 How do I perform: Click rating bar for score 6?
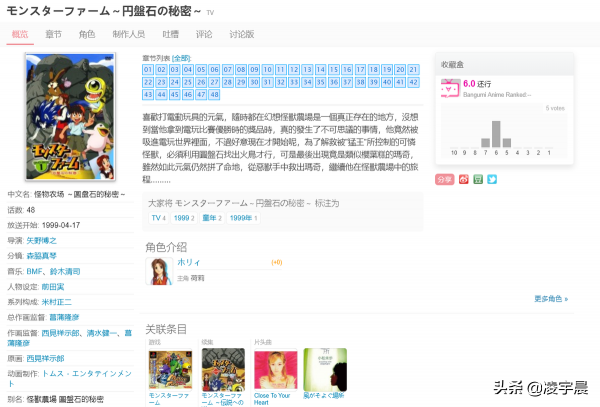point(494,134)
